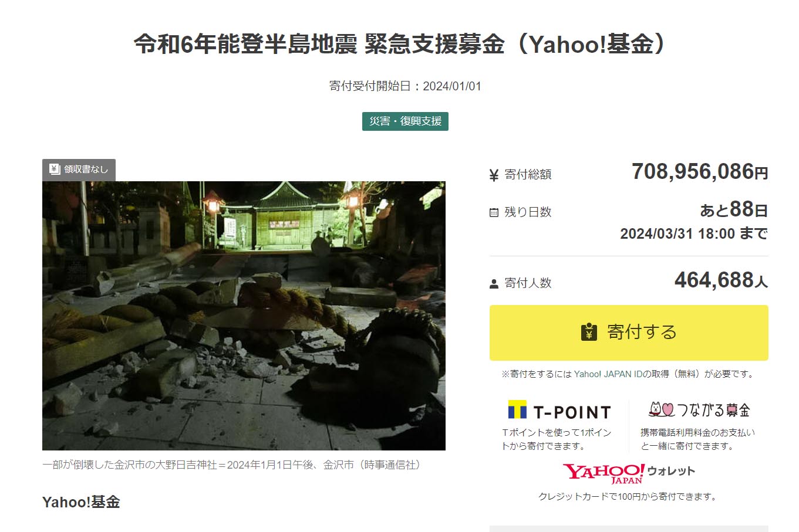Click the 災害・復興支援 category tag

(x=405, y=121)
